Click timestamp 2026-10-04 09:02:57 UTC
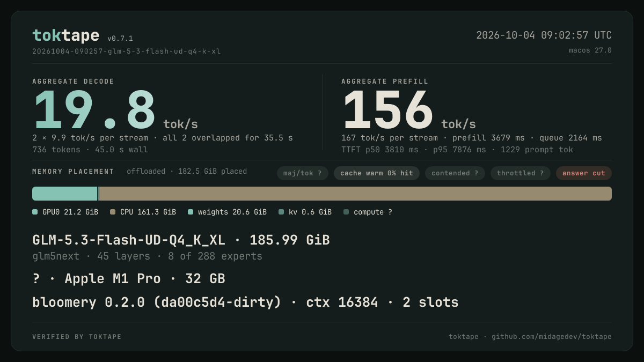 coord(544,35)
